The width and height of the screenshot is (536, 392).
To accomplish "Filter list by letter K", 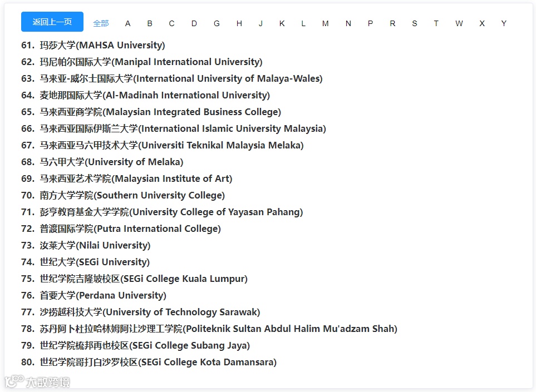I will (282, 23).
